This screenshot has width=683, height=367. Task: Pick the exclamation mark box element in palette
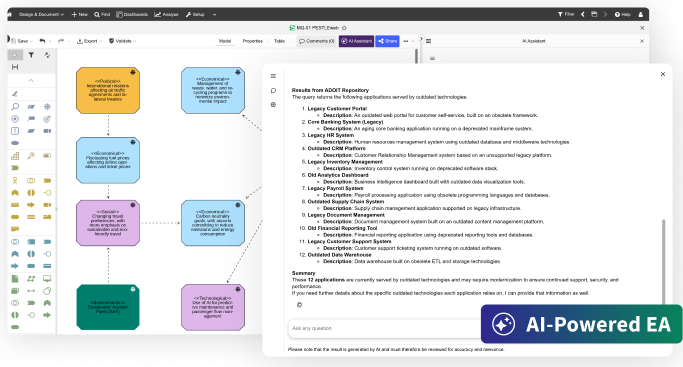coord(15,131)
